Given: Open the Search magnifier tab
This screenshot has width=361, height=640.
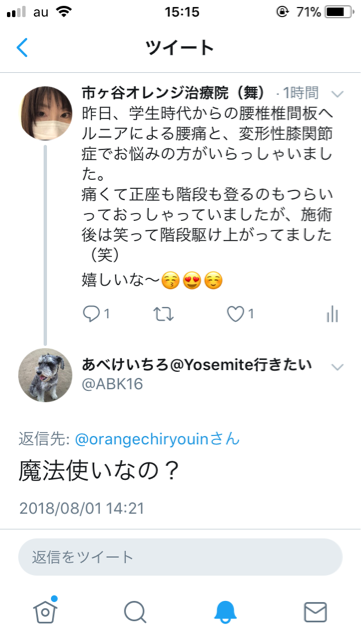Looking at the screenshot, I should click(x=135, y=612).
